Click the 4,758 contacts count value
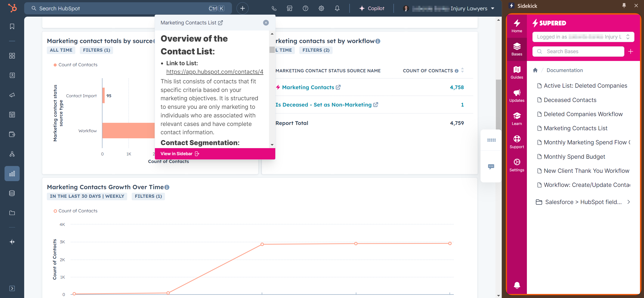Image resolution: width=644 pixels, height=298 pixels. (x=457, y=87)
